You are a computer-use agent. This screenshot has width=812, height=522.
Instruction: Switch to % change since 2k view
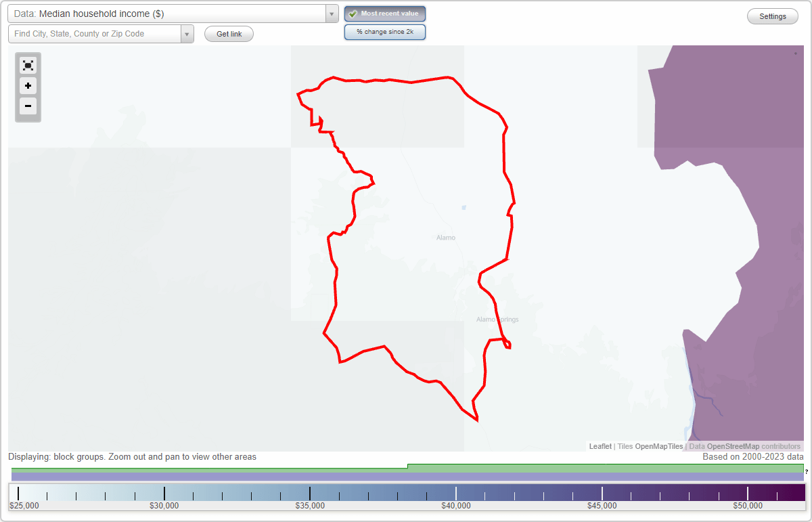(385, 31)
